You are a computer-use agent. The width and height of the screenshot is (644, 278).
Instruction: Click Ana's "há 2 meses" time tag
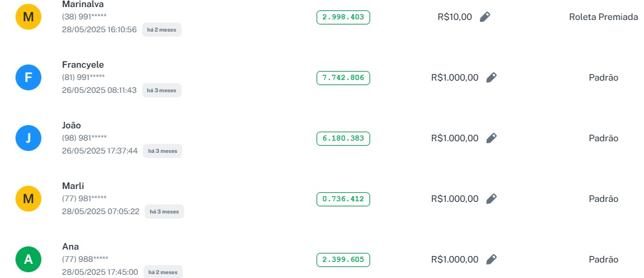162,272
